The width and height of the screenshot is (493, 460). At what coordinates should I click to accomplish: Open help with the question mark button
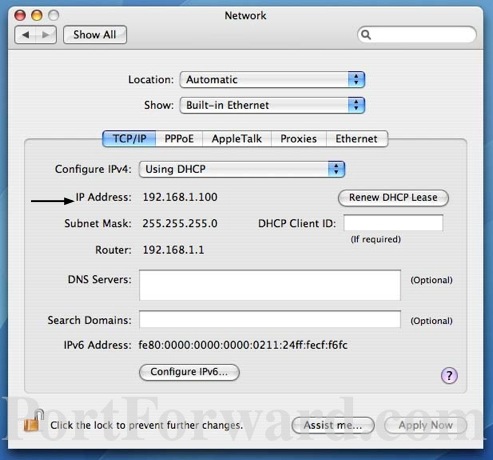click(449, 376)
